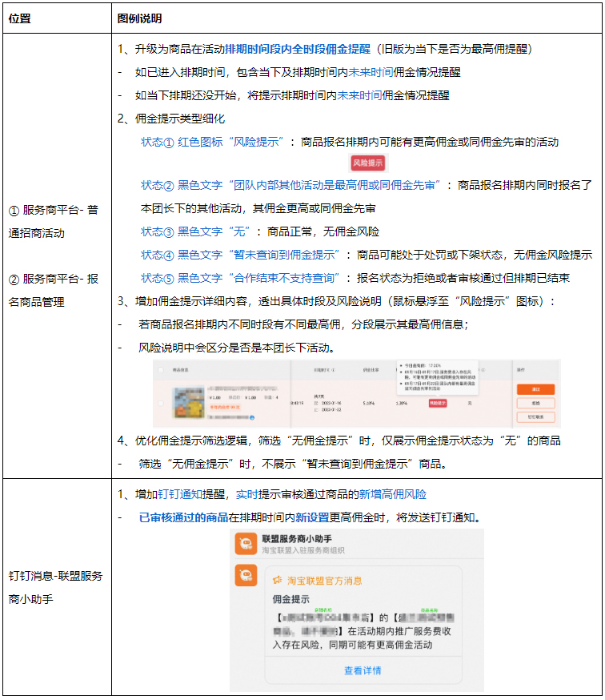Screen dimensions: 605x700
Task: Click the 淘宝联盟官方消息 card title
Action: [324, 581]
